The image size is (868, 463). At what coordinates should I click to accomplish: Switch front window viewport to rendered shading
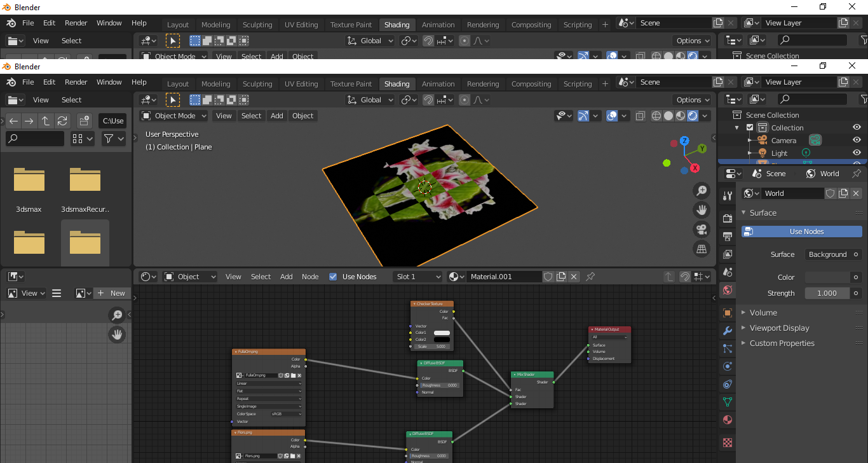tap(693, 116)
